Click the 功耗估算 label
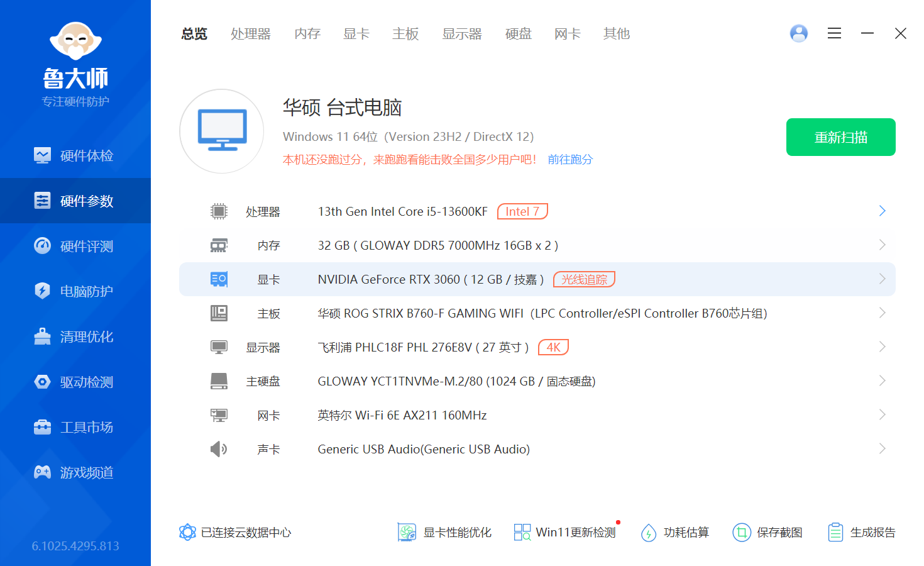This screenshot has width=924, height=566. click(686, 533)
